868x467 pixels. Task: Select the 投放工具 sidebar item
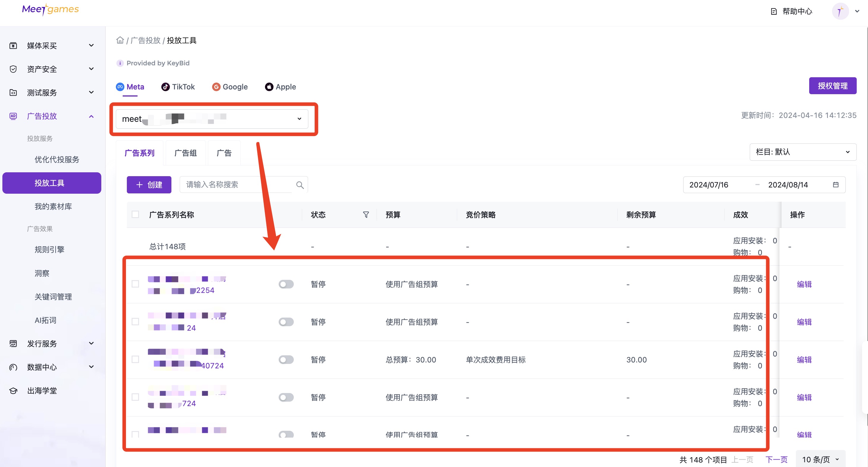coord(52,183)
